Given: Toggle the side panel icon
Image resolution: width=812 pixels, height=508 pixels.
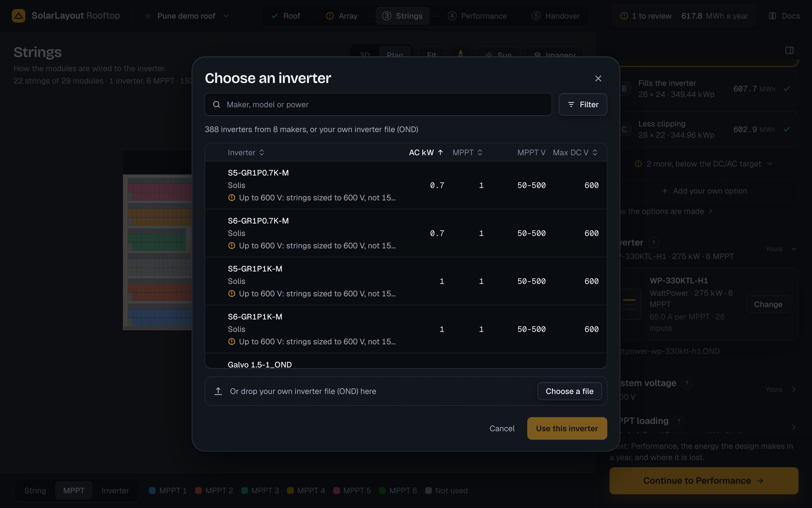Looking at the screenshot, I should (789, 51).
